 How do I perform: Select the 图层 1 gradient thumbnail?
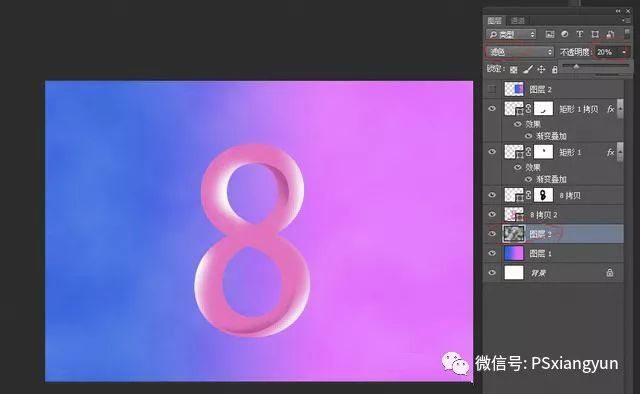click(x=514, y=253)
